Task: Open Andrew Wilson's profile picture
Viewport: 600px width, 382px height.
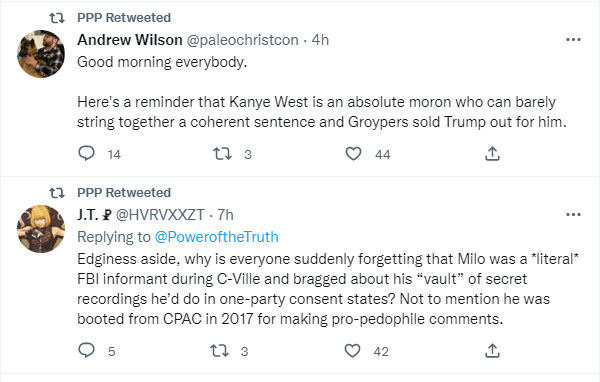Action: point(41,54)
